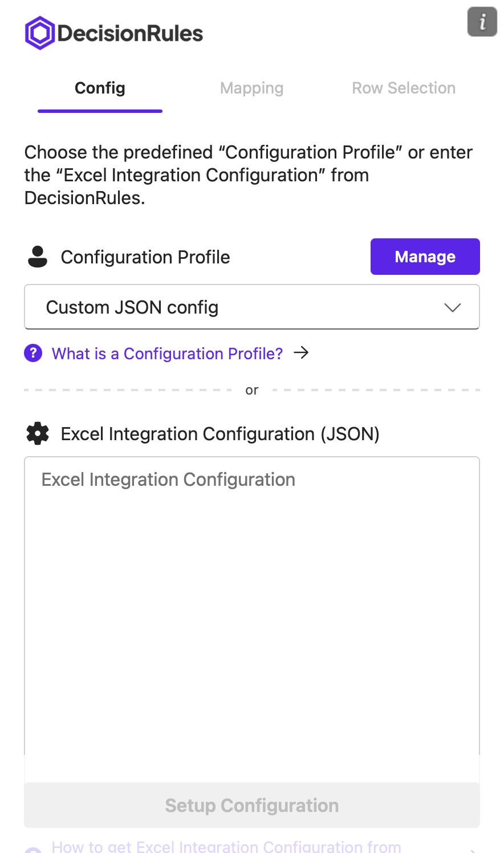Click the arrow beside Configuration Profile help link

coord(301,354)
